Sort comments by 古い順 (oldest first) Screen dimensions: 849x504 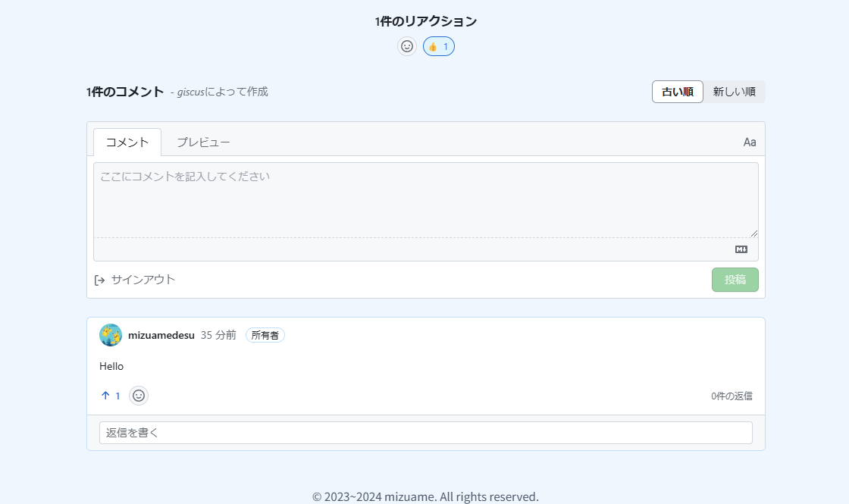[677, 92]
